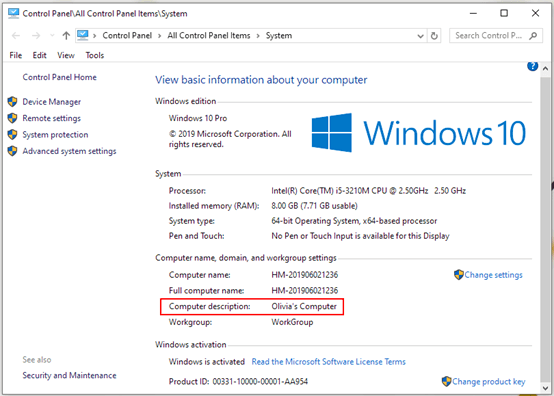Minimize the System window

pos(473,13)
